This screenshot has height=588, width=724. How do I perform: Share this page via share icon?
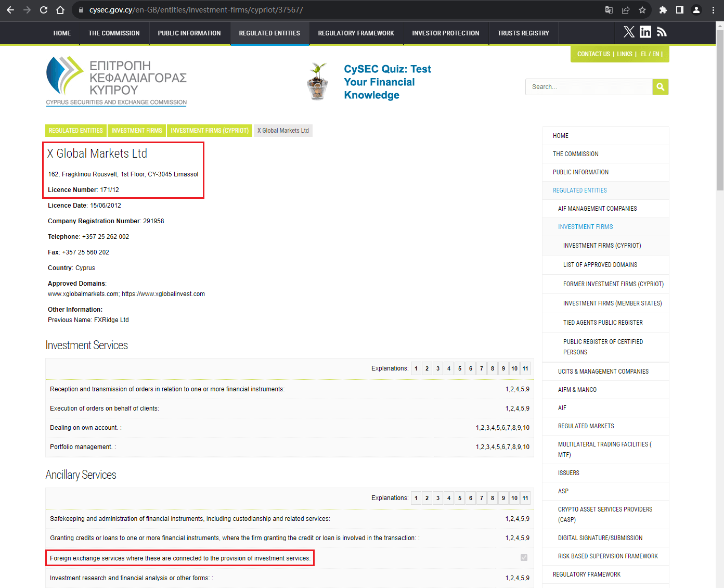coord(626,10)
